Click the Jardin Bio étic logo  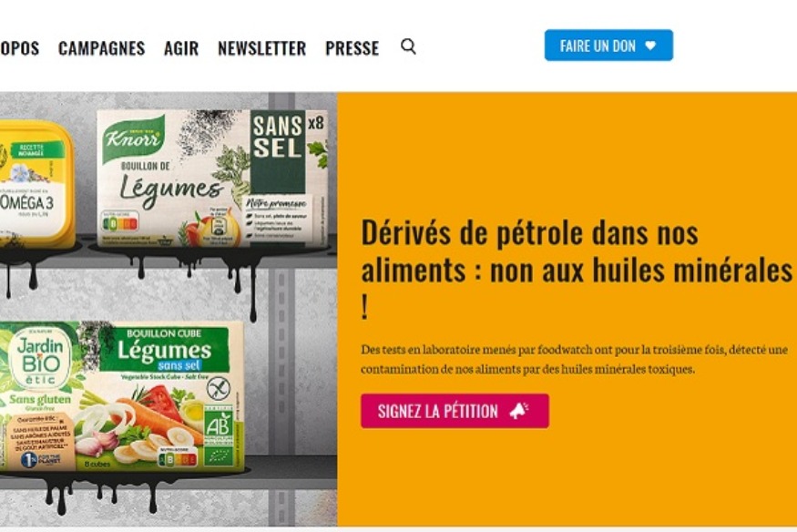pos(40,359)
